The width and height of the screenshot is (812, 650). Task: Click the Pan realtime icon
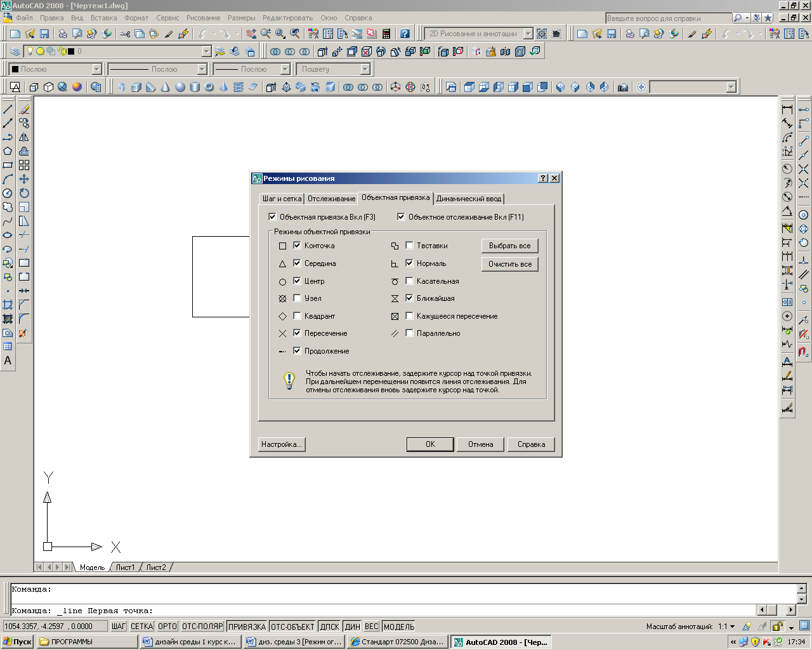click(251, 34)
